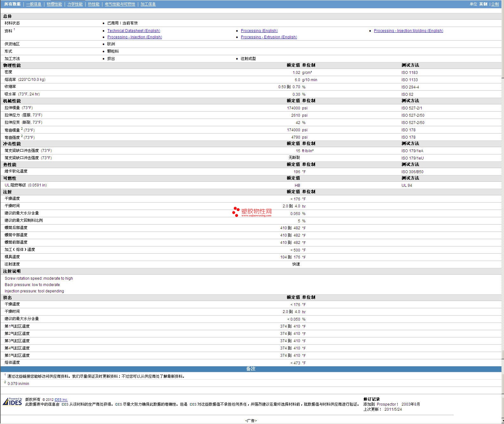Click the Powered by IDES logo
Image resolution: width=504 pixels, height=424 pixels.
[12, 402]
